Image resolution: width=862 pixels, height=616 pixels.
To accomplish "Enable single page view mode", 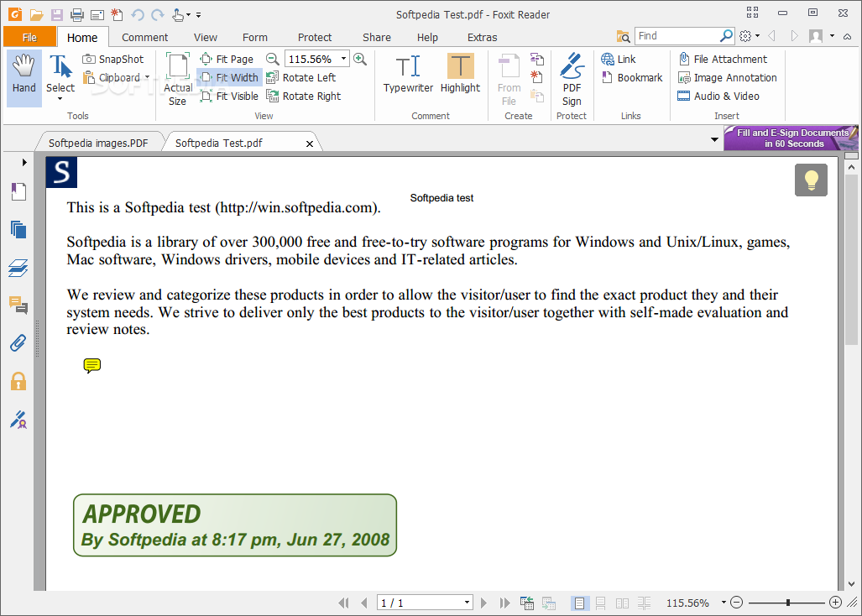I will (579, 603).
